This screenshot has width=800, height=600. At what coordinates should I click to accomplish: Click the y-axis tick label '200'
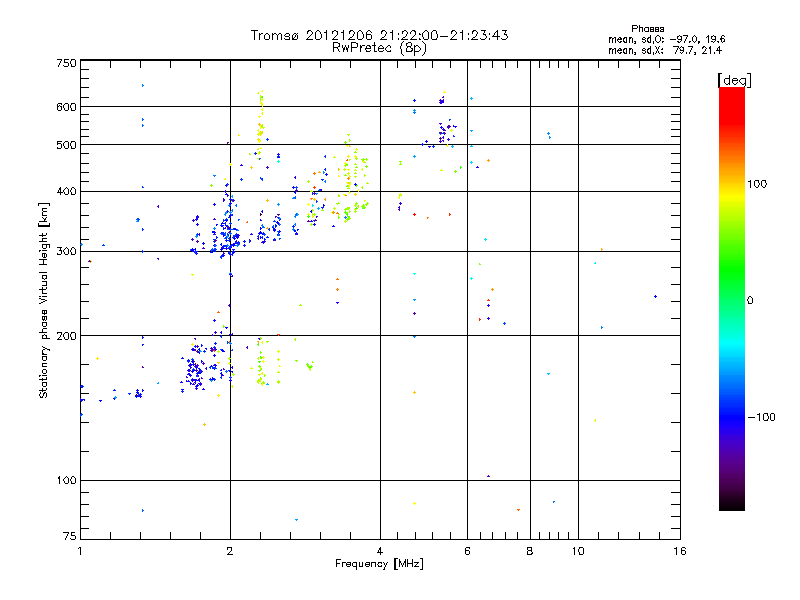click(66, 336)
